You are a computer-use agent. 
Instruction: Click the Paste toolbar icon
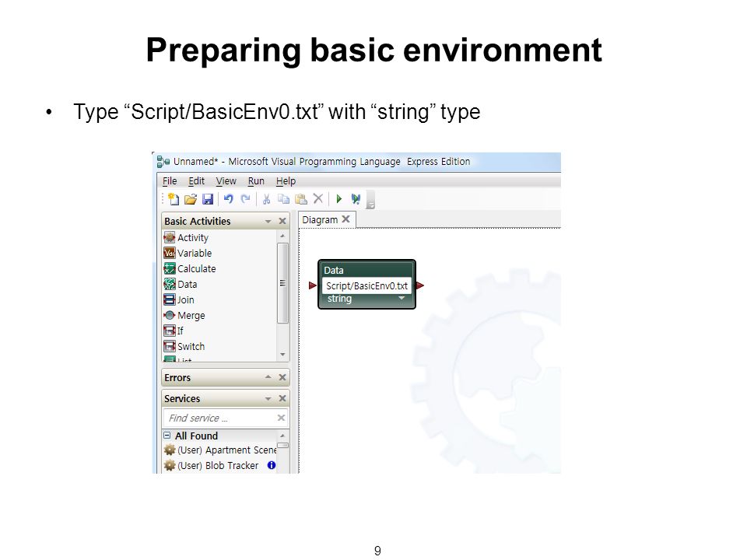pos(301,199)
